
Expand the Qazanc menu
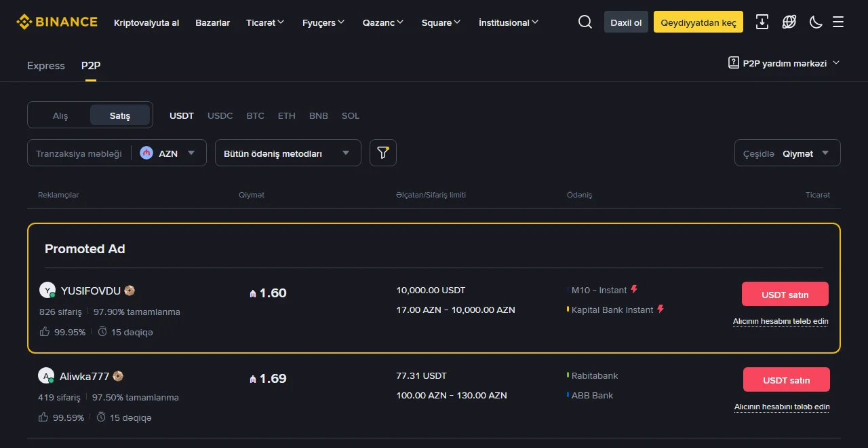383,22
